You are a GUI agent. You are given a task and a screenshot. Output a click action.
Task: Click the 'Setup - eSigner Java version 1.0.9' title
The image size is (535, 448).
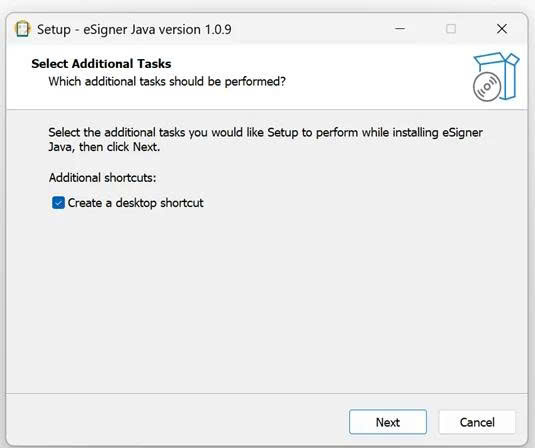(x=134, y=29)
